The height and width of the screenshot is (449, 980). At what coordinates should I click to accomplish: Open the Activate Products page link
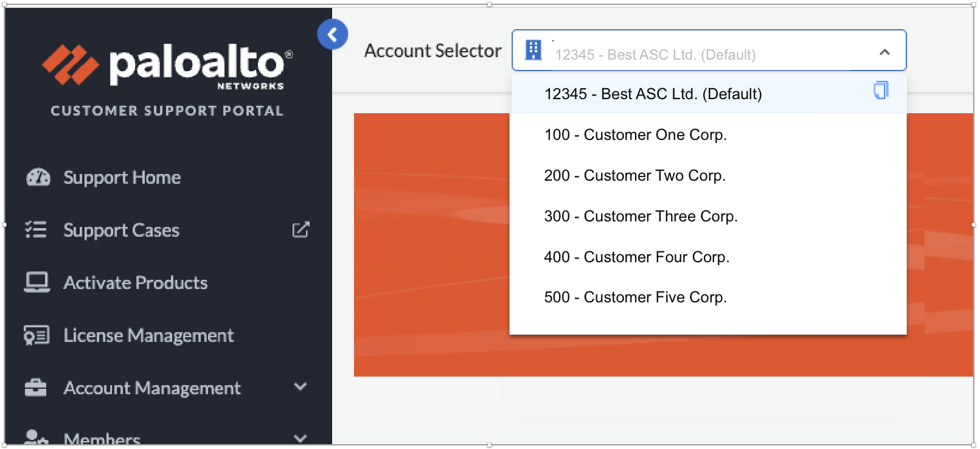pyautogui.click(x=136, y=283)
